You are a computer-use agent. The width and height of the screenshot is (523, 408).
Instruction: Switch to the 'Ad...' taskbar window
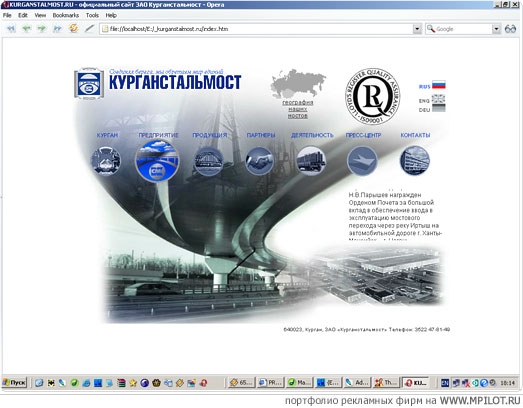coord(357,383)
